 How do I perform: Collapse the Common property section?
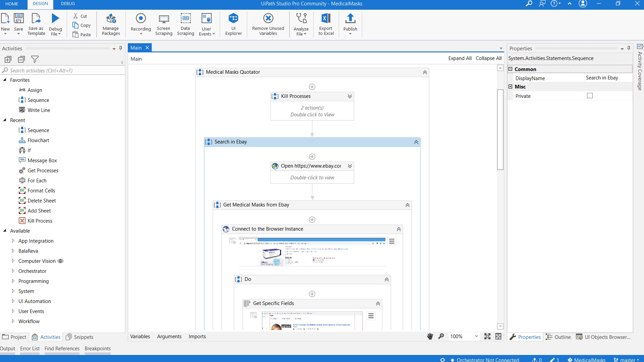(x=511, y=69)
